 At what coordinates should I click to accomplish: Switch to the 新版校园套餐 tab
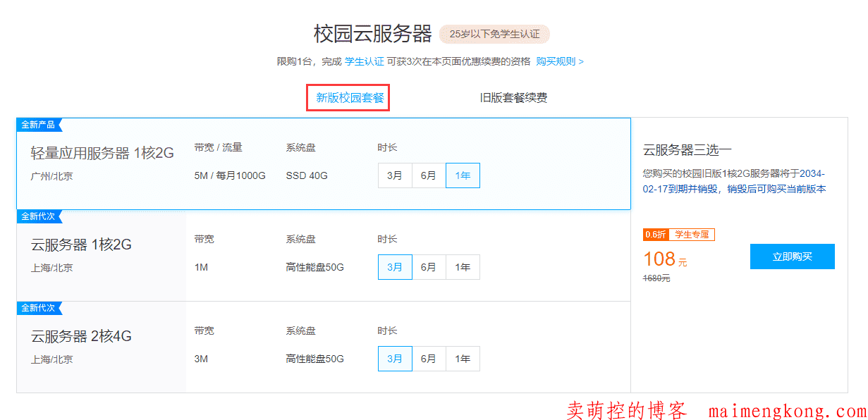[x=350, y=98]
